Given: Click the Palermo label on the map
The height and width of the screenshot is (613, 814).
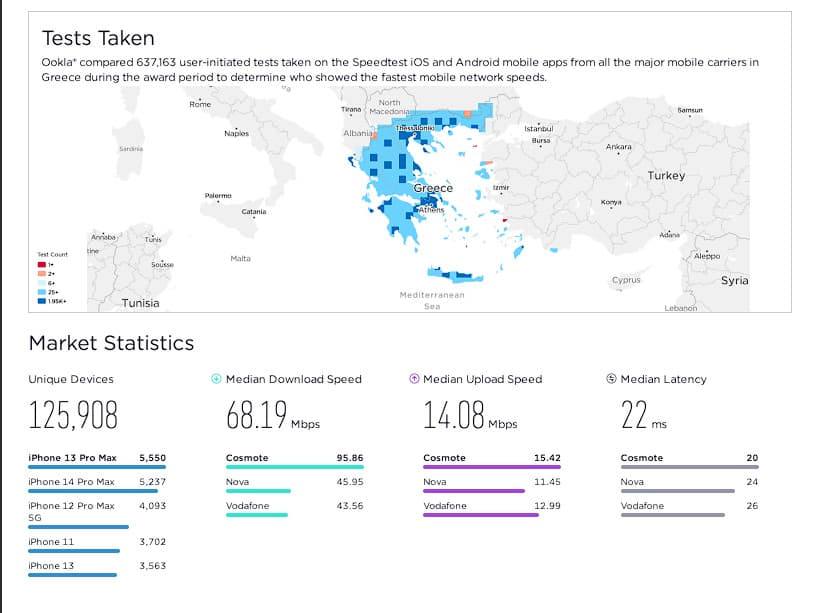Looking at the screenshot, I should coord(218,196).
